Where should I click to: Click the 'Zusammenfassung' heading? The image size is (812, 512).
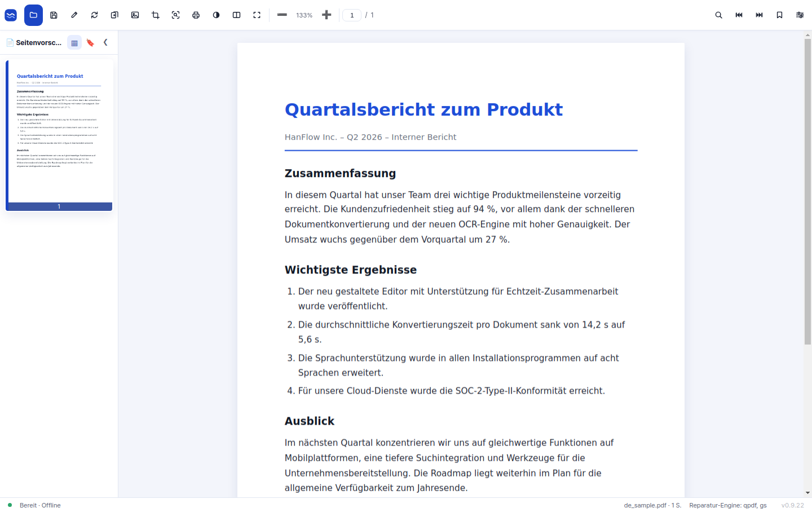(x=340, y=173)
